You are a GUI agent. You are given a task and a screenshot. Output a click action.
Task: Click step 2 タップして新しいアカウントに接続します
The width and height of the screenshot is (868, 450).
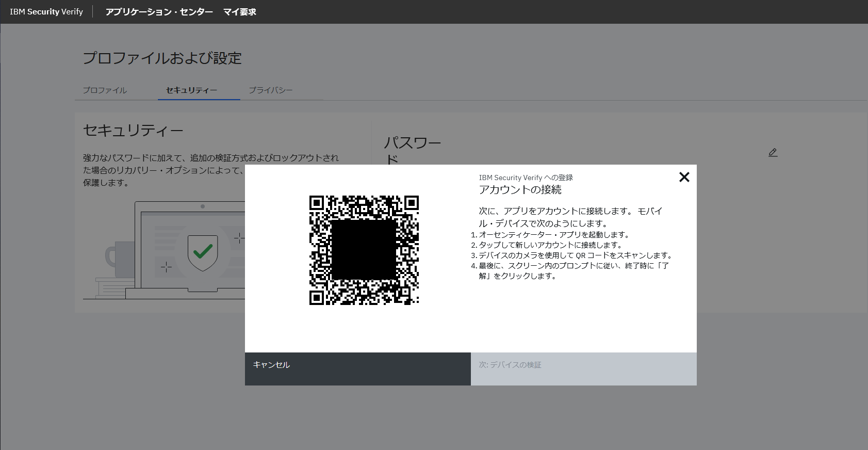click(x=550, y=245)
